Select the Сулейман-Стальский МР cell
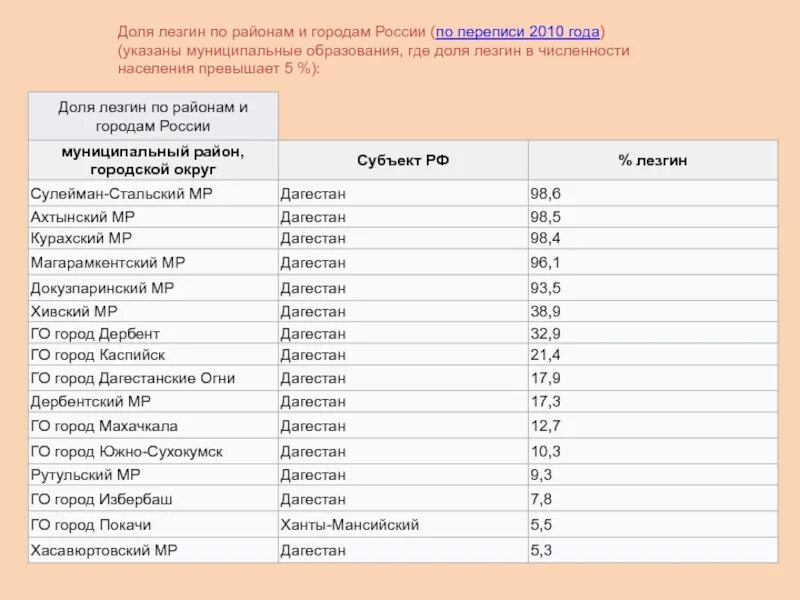 (153, 193)
